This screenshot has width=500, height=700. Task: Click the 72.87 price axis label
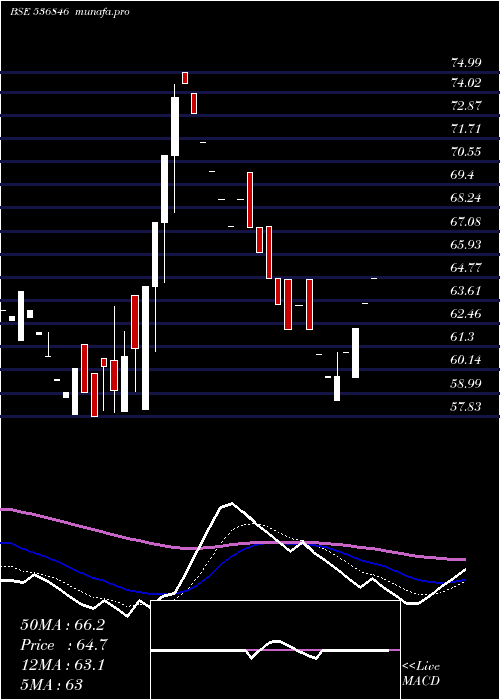tap(466, 106)
